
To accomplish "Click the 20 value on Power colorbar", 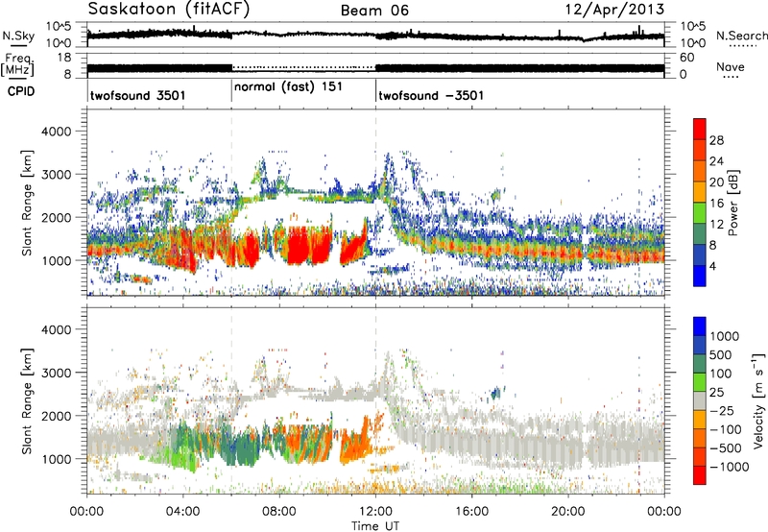I will [x=716, y=182].
